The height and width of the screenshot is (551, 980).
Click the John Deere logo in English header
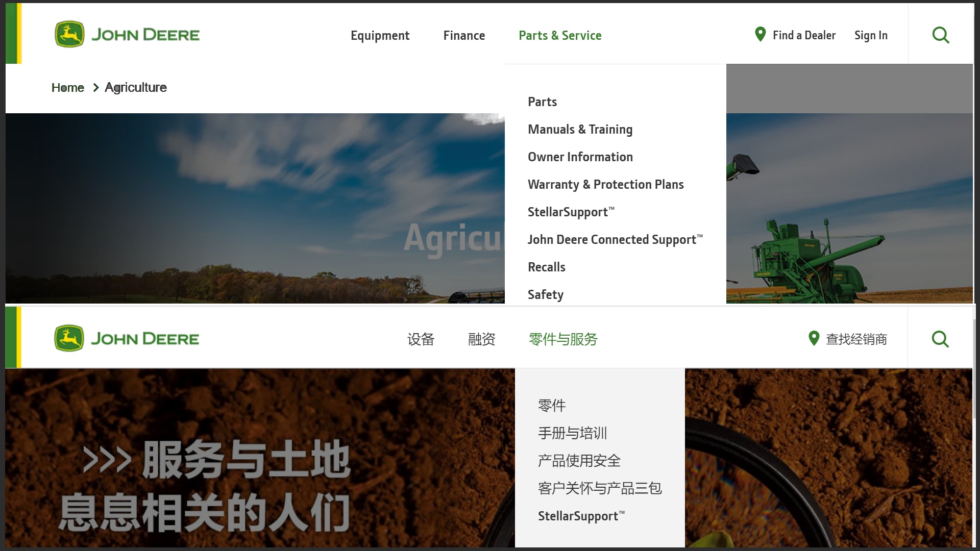point(127,35)
